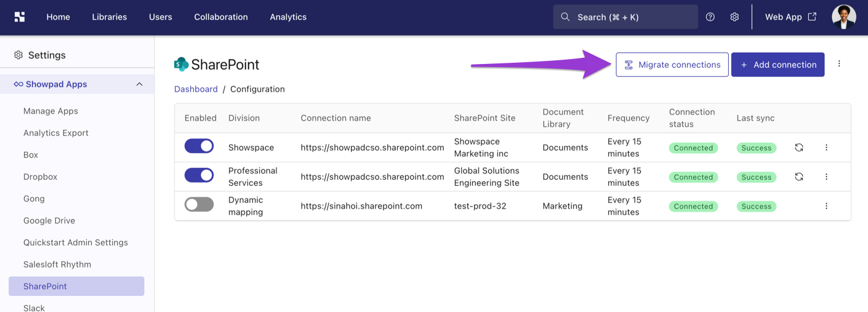868x312 pixels.
Task: Click the Showspace Marketing inc cell
Action: point(481,148)
